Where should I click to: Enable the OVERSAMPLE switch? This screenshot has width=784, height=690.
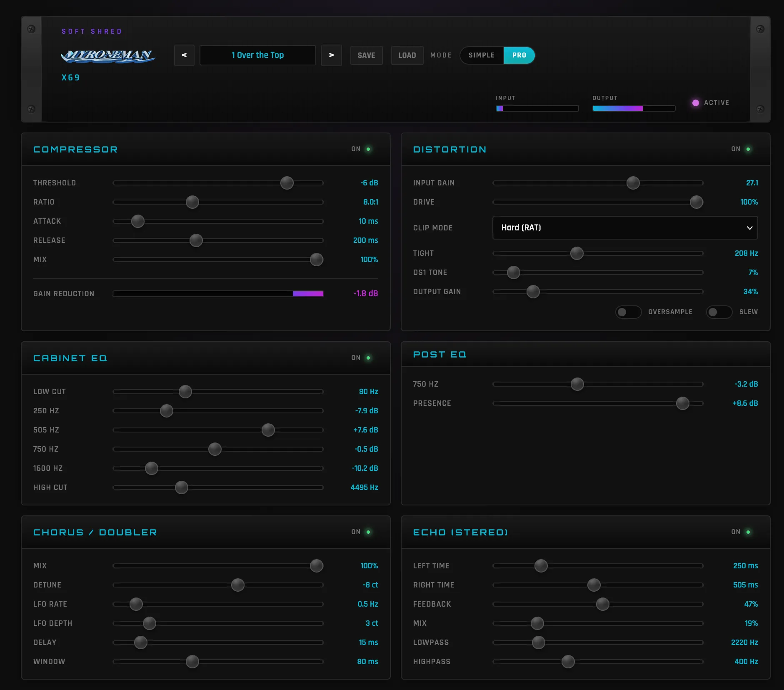coord(628,312)
